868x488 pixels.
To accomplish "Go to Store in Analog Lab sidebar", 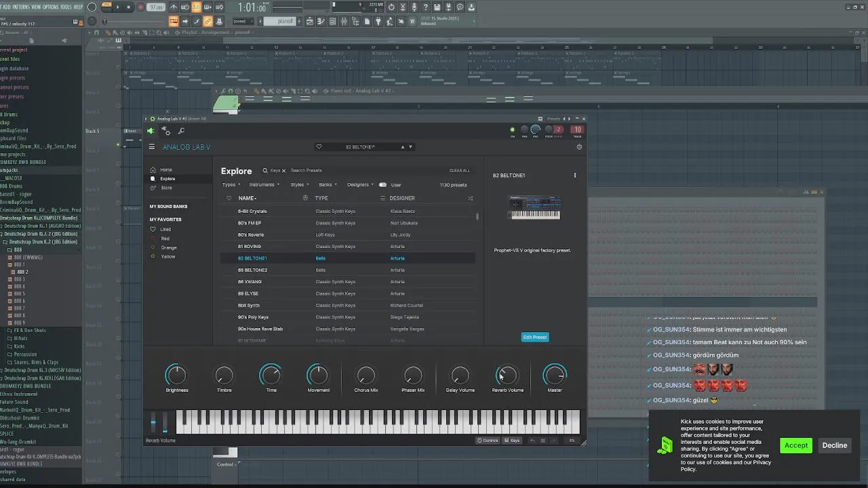I will point(166,188).
